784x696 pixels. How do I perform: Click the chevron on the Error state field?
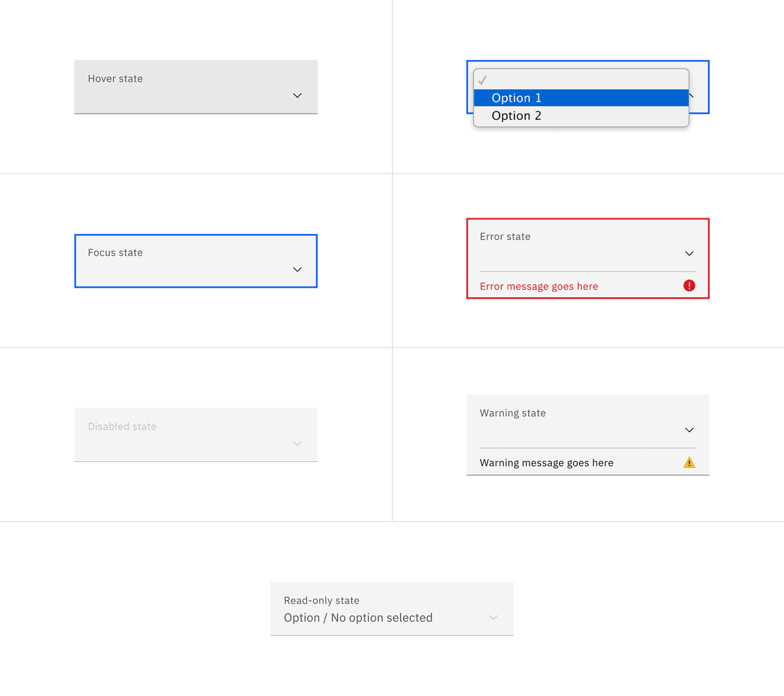689,252
